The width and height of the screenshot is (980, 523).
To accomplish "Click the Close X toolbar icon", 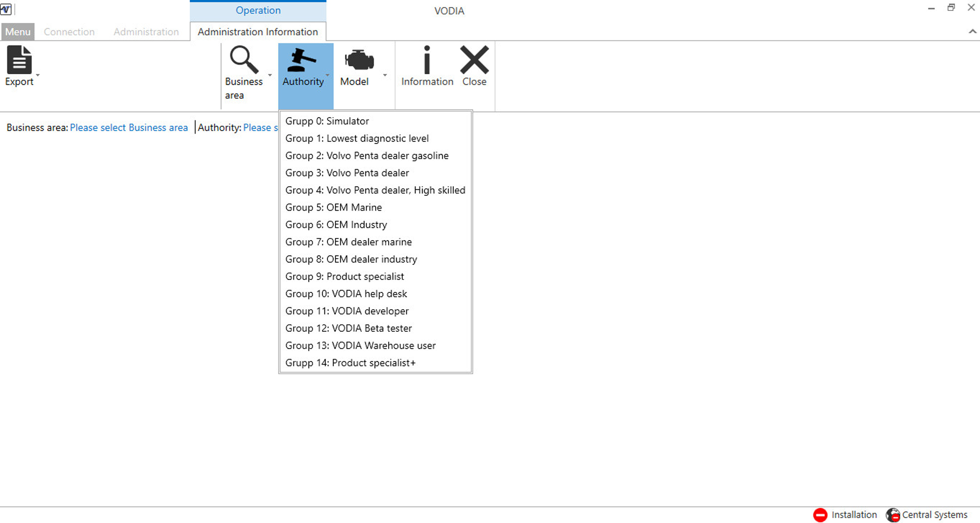I will point(474,60).
